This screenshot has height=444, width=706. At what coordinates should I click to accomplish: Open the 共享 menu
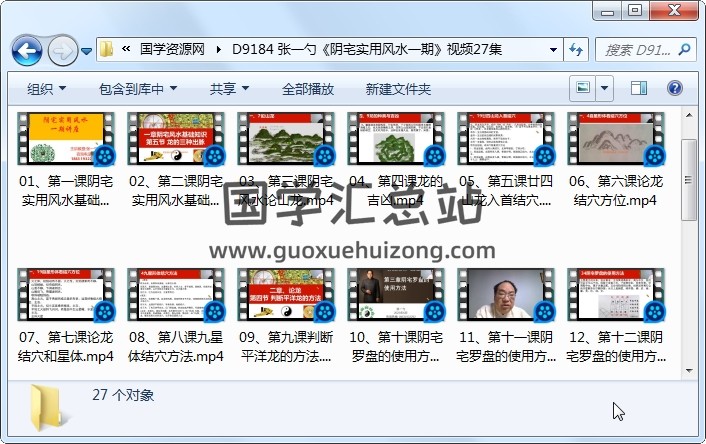pyautogui.click(x=229, y=89)
